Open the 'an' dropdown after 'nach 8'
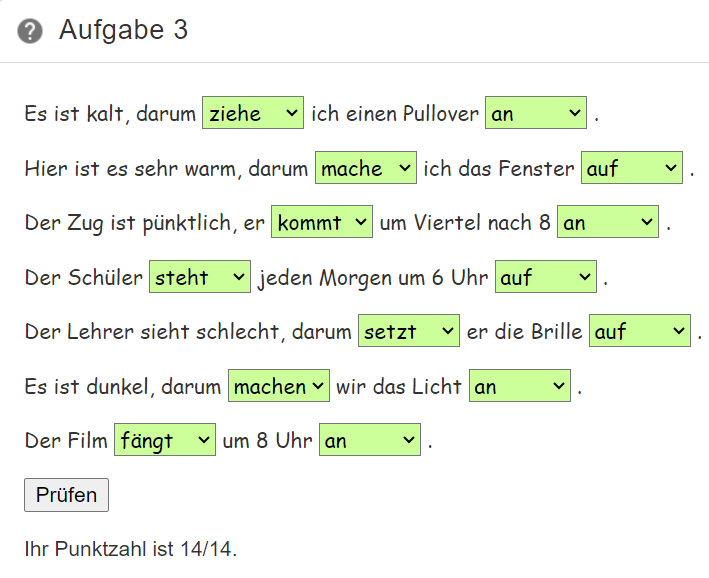 pos(608,222)
